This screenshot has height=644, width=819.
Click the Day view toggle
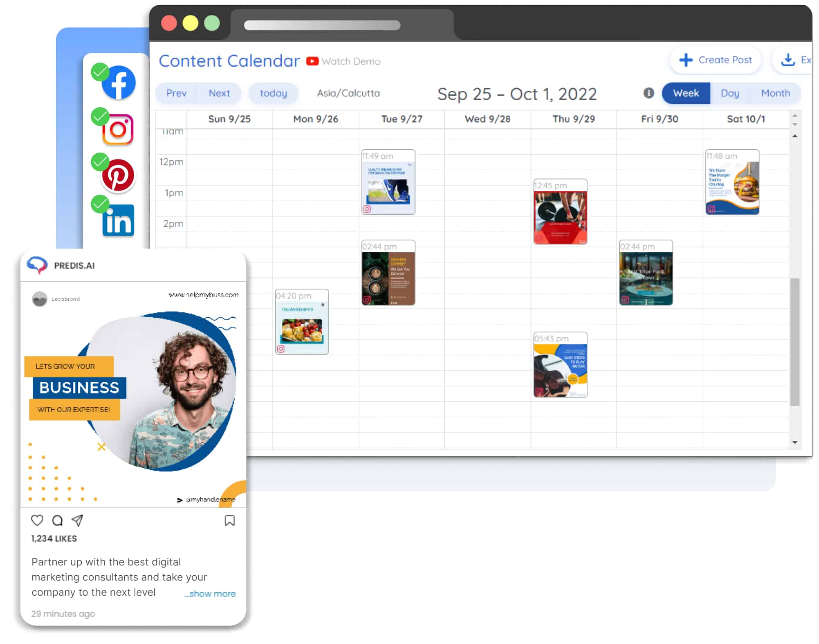[x=730, y=92]
